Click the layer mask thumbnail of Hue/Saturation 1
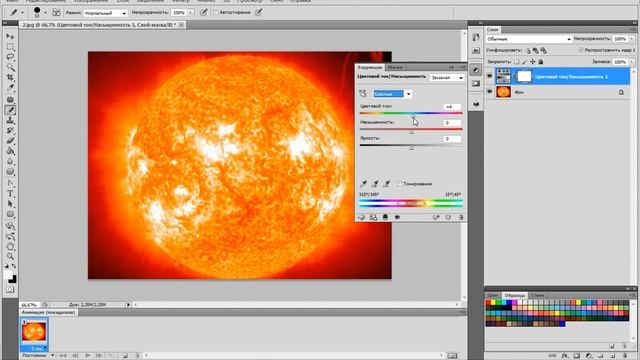 (524, 76)
